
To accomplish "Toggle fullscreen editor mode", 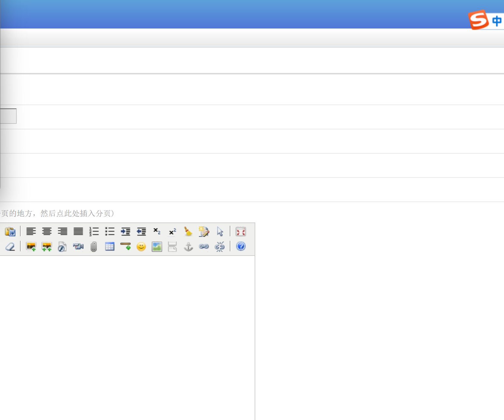I will click(x=241, y=232).
